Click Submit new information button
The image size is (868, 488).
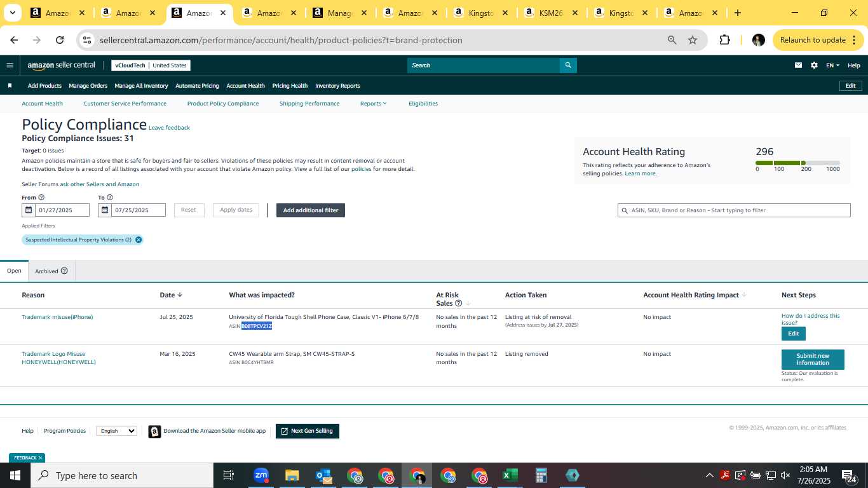[x=813, y=360]
